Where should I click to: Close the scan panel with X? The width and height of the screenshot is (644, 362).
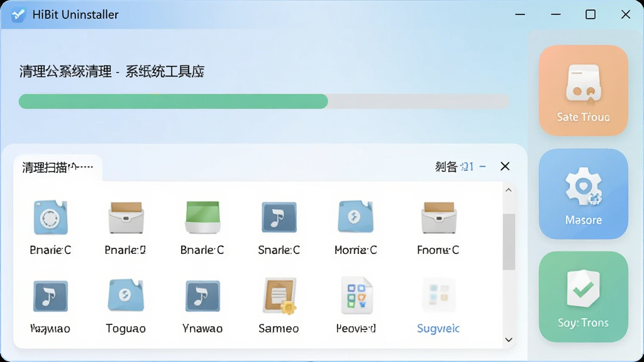[505, 166]
